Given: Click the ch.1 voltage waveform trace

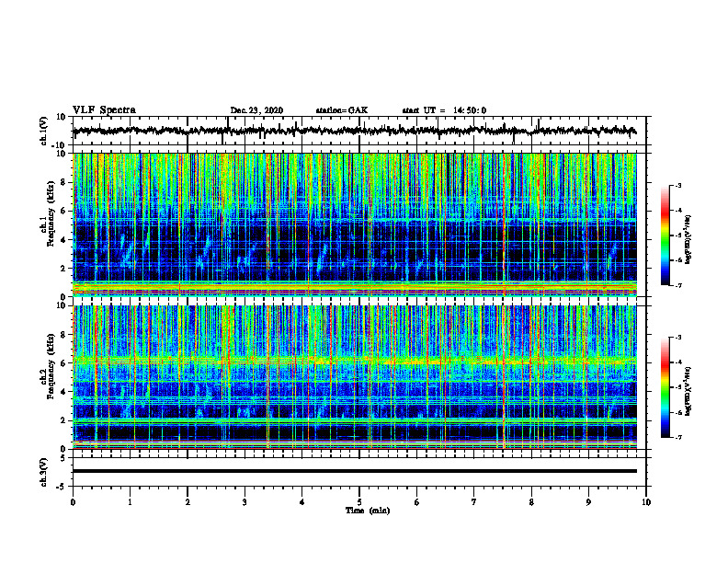Looking at the screenshot, I should pyautogui.click(x=354, y=131).
